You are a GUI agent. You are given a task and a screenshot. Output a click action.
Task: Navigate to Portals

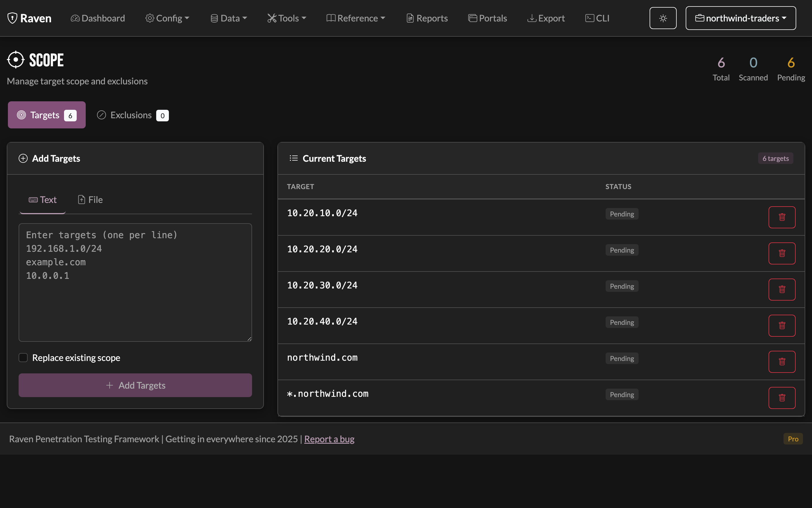pos(487,18)
